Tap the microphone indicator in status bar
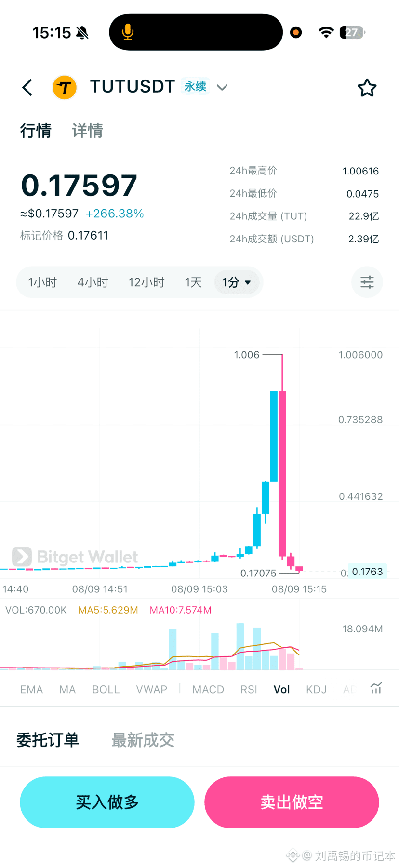 128,32
